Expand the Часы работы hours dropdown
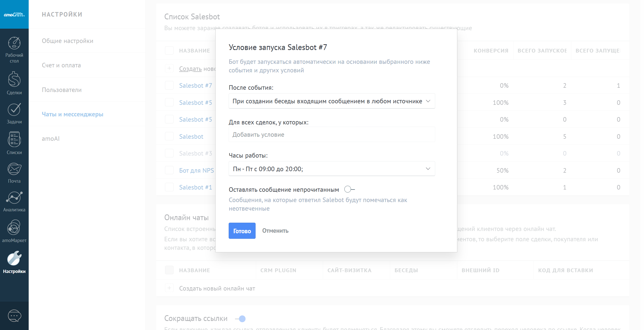 tap(332, 169)
